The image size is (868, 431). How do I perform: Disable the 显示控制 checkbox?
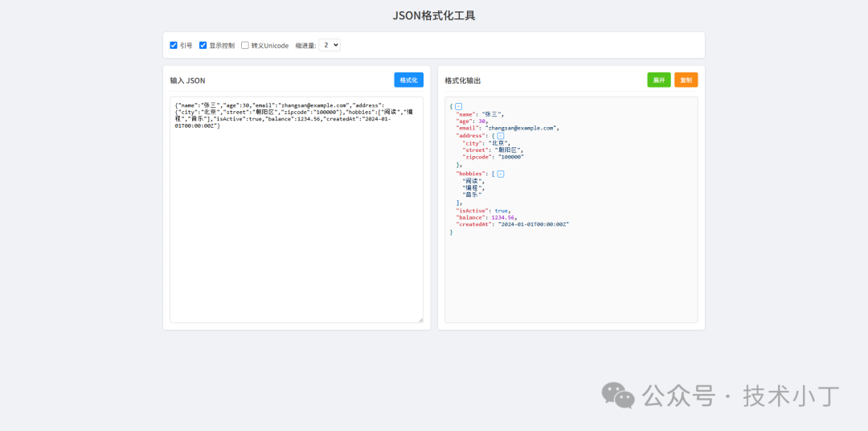[203, 46]
